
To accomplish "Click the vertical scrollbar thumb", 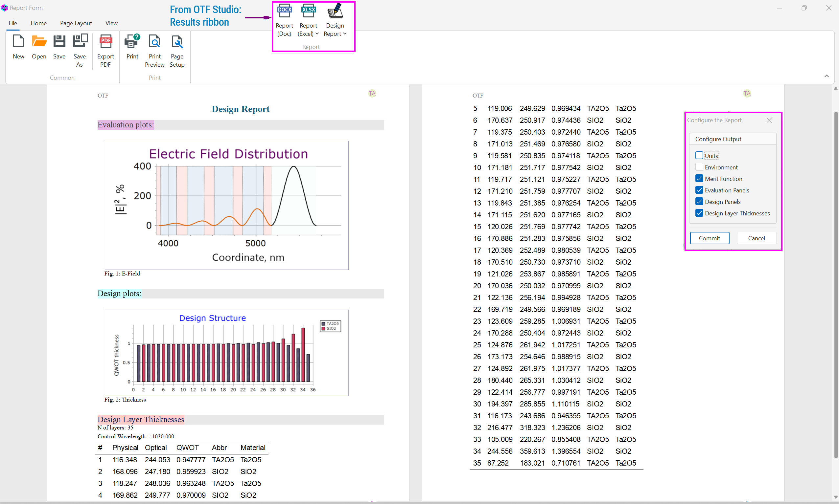I will click(836, 285).
